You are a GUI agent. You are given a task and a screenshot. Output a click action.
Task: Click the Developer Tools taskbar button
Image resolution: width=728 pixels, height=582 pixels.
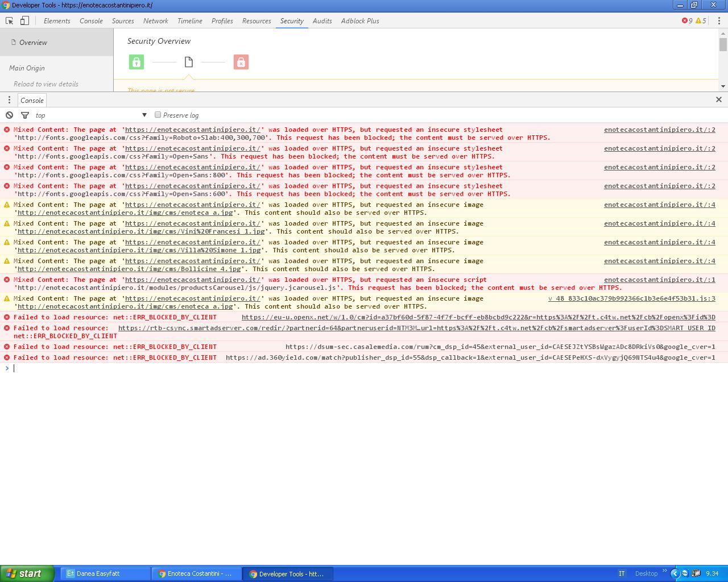coord(288,573)
